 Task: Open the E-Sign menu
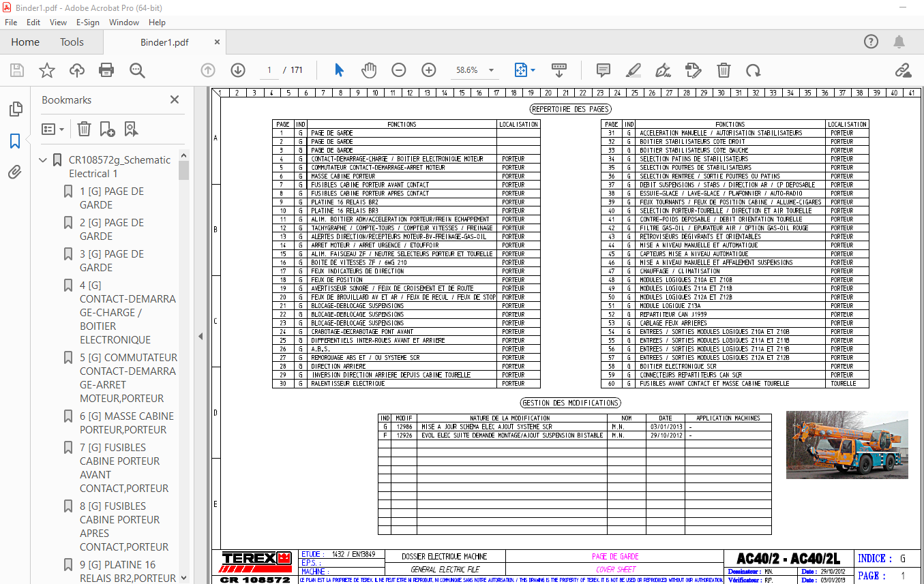(88, 22)
